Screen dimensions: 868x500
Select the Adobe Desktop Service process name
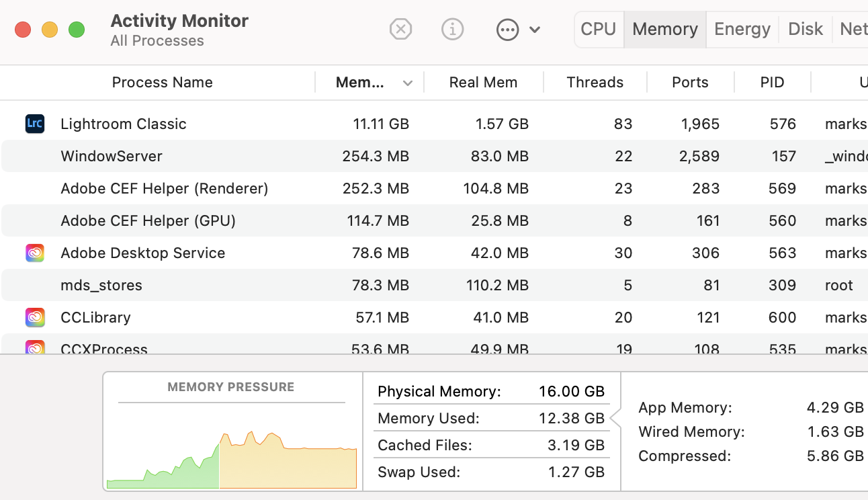point(142,253)
